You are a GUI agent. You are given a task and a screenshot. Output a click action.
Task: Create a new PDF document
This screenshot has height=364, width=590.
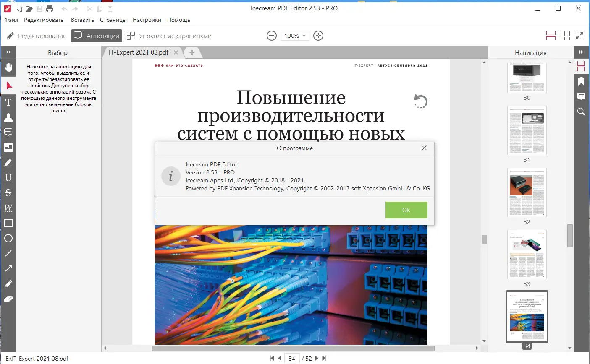point(19,9)
